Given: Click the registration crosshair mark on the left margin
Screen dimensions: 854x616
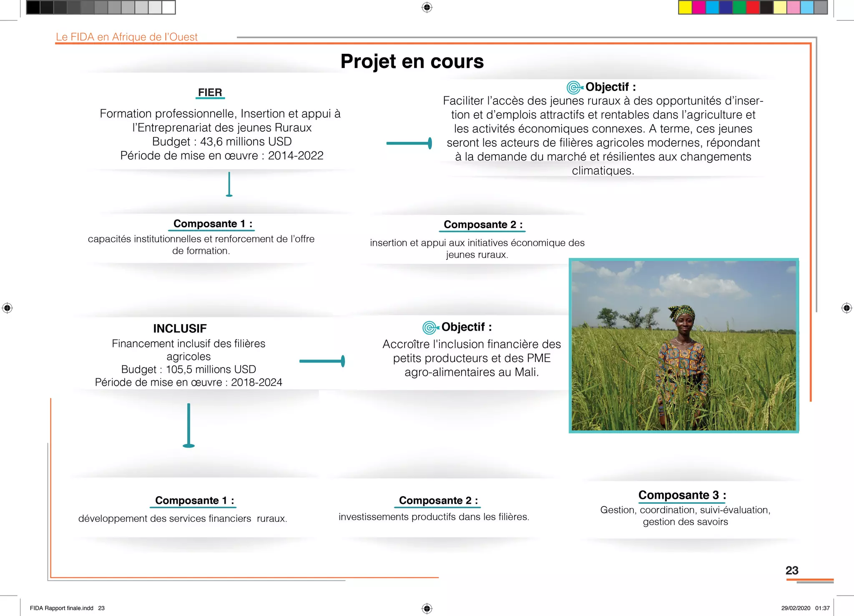Looking at the screenshot, I should click(x=8, y=308).
